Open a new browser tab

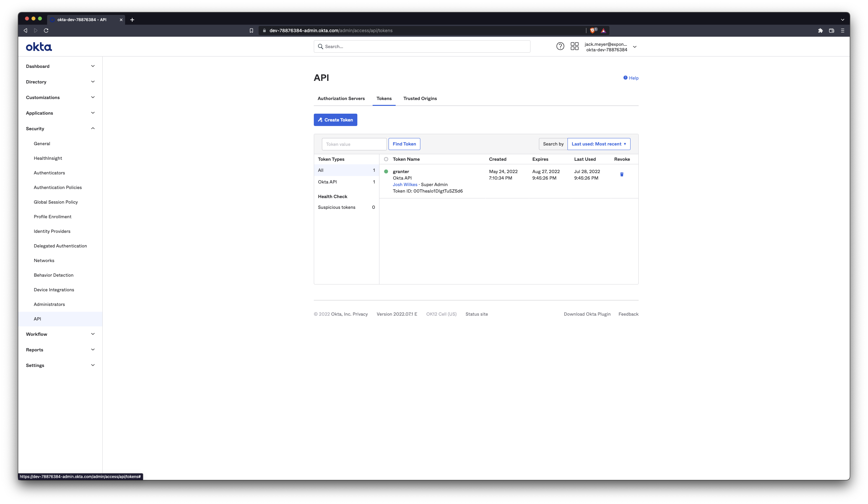point(132,20)
